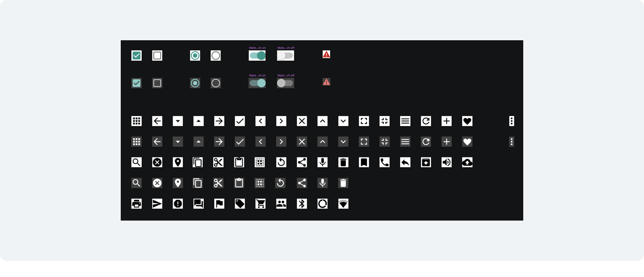The width and height of the screenshot is (644, 277).
Task: Select the phone call icon
Action: pos(384,162)
